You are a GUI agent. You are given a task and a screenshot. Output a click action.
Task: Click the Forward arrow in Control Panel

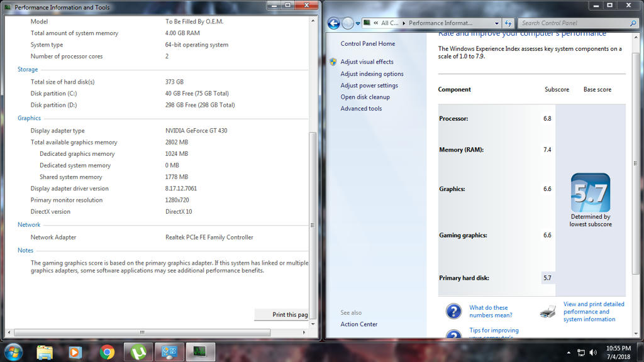coord(347,23)
